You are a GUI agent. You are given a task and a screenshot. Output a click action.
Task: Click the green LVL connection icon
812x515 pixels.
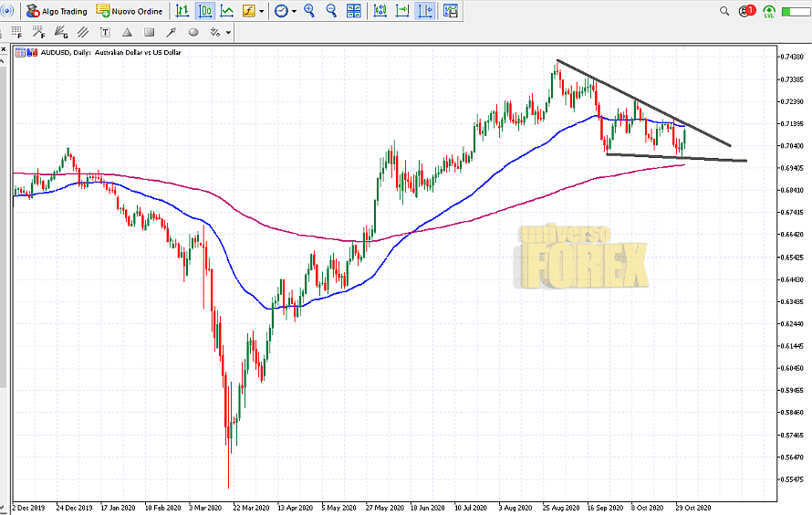769,11
